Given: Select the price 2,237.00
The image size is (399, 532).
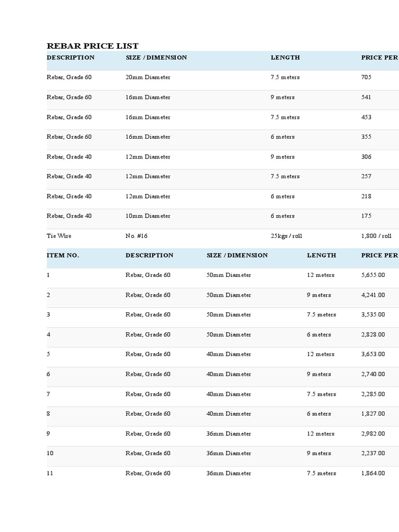Looking at the screenshot, I should pos(373,453).
